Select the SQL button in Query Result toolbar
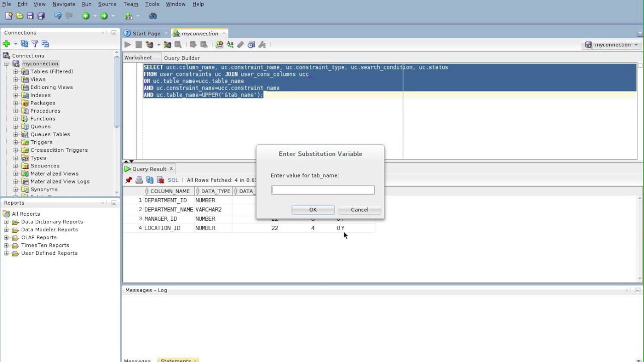 click(x=173, y=180)
